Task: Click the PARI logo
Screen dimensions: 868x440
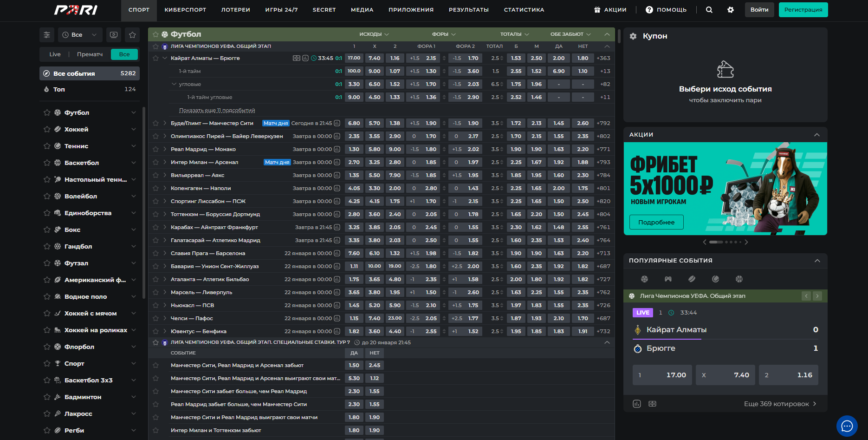Action: tap(76, 10)
